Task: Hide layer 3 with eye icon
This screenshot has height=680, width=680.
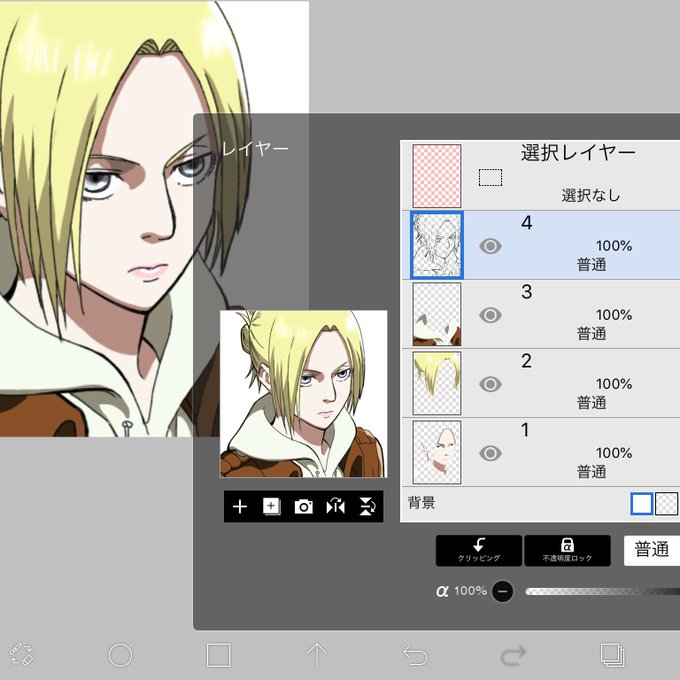Action: [490, 315]
